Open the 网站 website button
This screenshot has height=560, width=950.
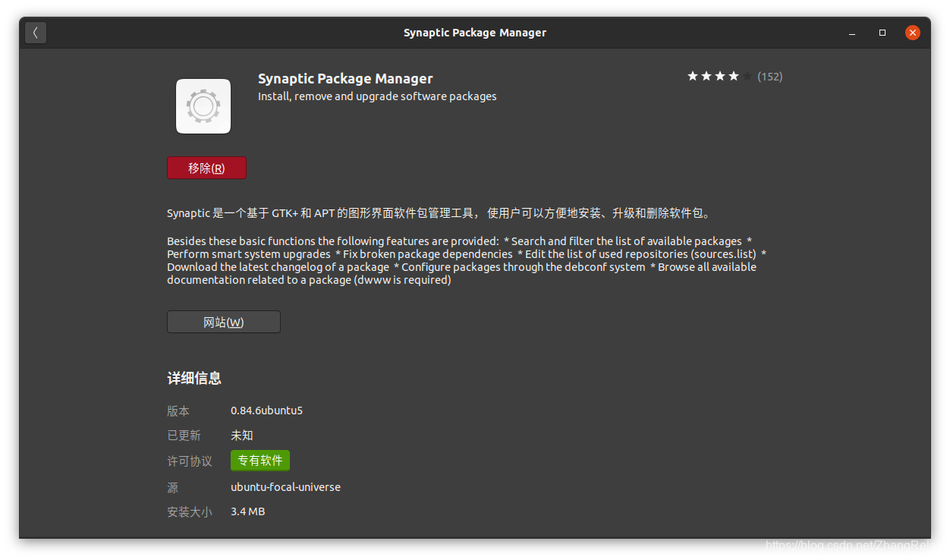(224, 322)
